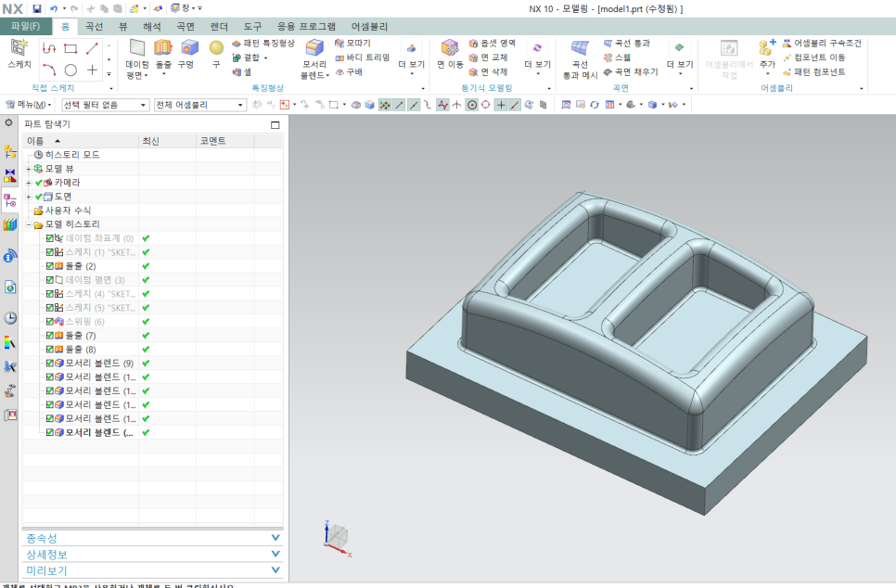Switch to the 뷰 ribbon tab

coord(122,26)
